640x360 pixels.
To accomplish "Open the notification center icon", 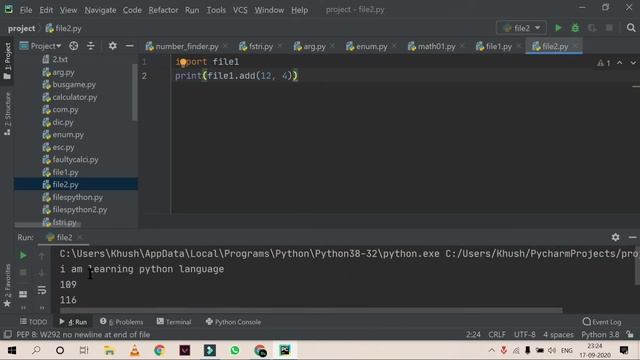I will pyautogui.click(x=624, y=350).
